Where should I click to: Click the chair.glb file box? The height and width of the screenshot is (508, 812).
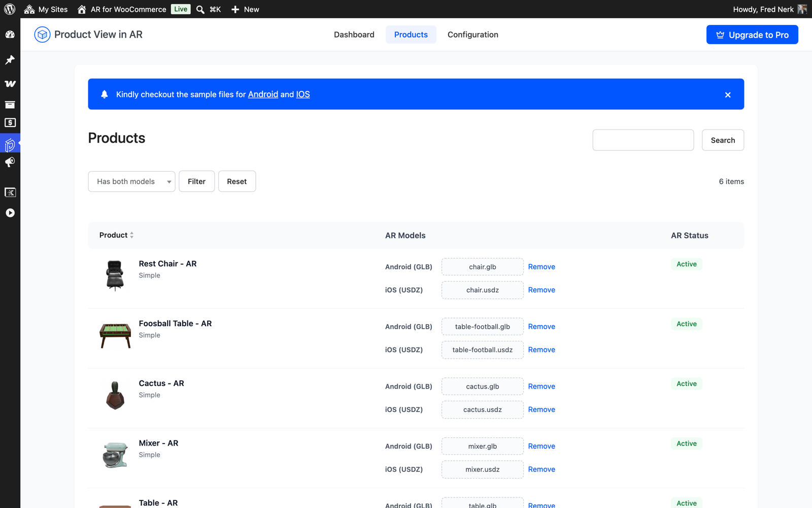coord(483,267)
